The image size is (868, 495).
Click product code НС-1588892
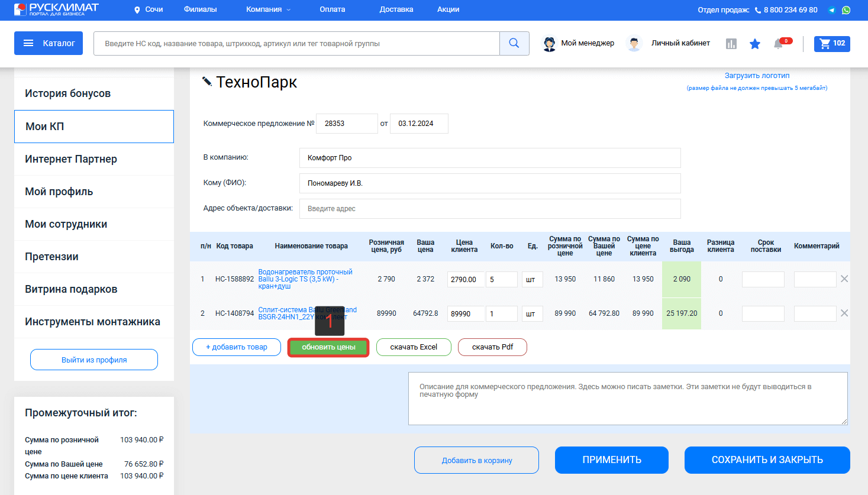(234, 279)
